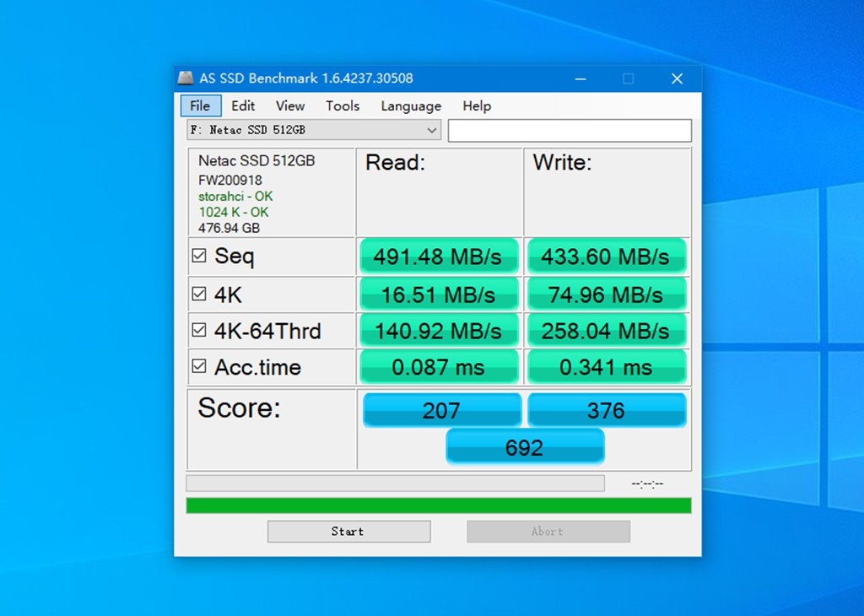Toggle the 4K test checkbox
864x616 pixels.
tap(199, 294)
